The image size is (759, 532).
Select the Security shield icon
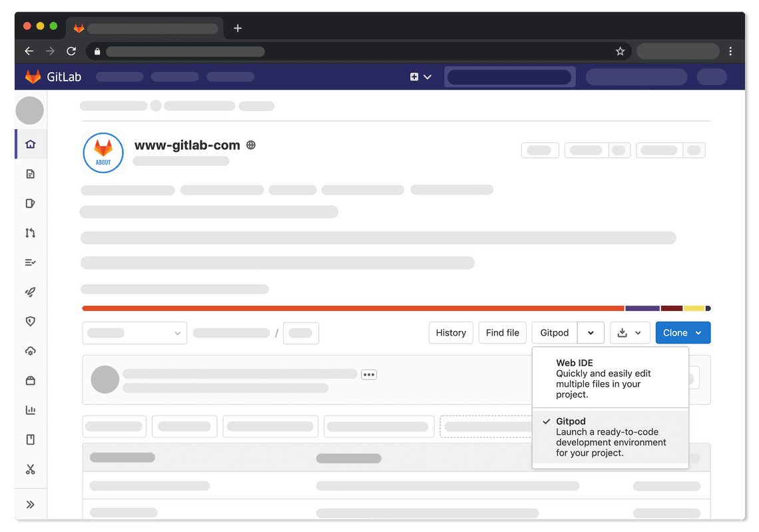(30, 321)
